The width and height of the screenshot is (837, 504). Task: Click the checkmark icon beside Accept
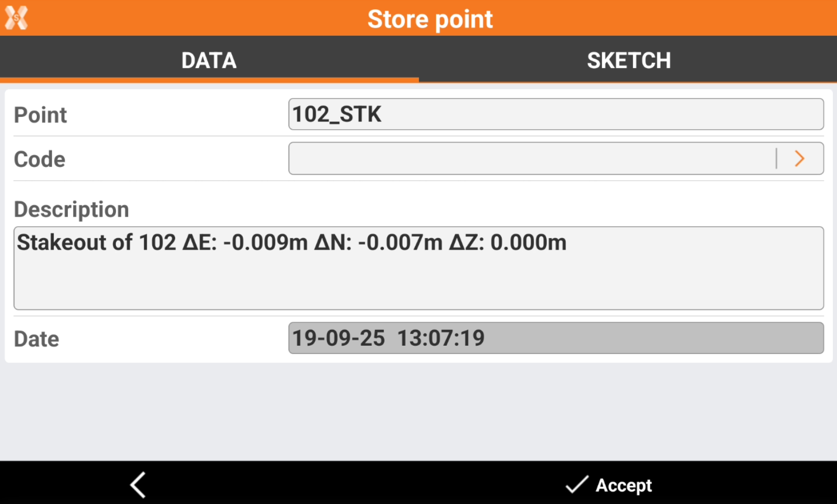point(576,484)
